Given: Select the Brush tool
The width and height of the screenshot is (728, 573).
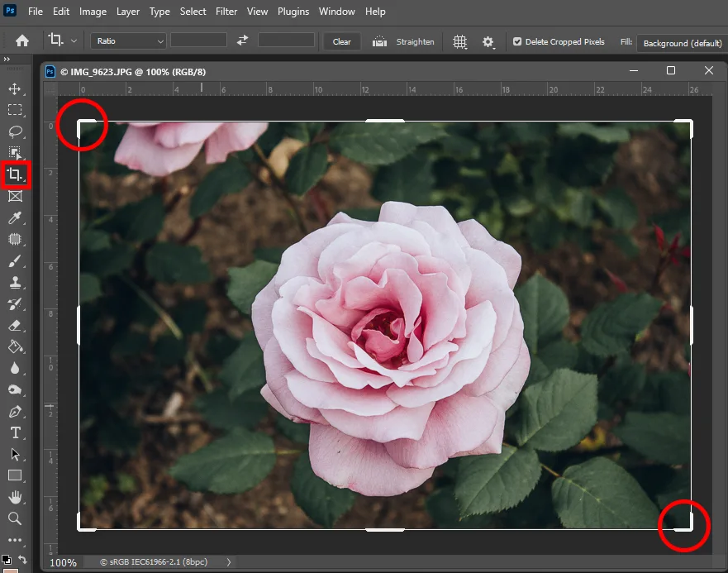Looking at the screenshot, I should (x=15, y=260).
